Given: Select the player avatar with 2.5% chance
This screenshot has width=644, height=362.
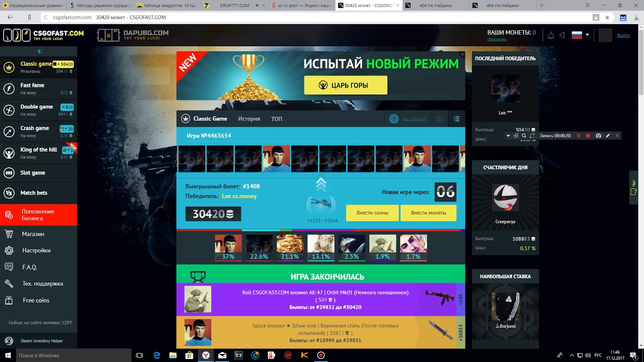Looking at the screenshot, I should [x=352, y=248].
